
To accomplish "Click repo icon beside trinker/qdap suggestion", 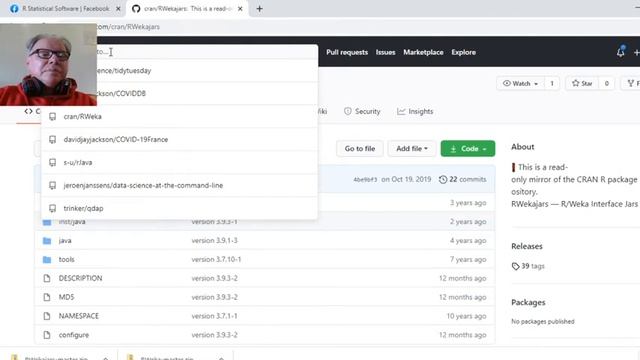I will point(52,208).
